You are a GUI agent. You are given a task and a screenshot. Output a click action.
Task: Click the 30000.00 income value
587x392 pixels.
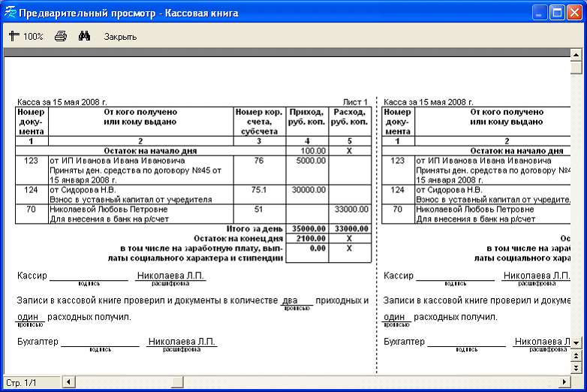coord(309,190)
